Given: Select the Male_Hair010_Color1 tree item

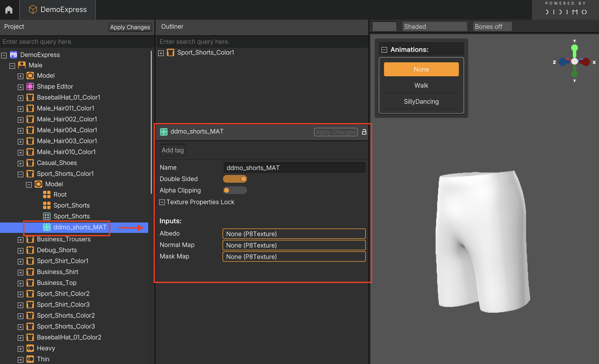Looking at the screenshot, I should click(x=66, y=152).
